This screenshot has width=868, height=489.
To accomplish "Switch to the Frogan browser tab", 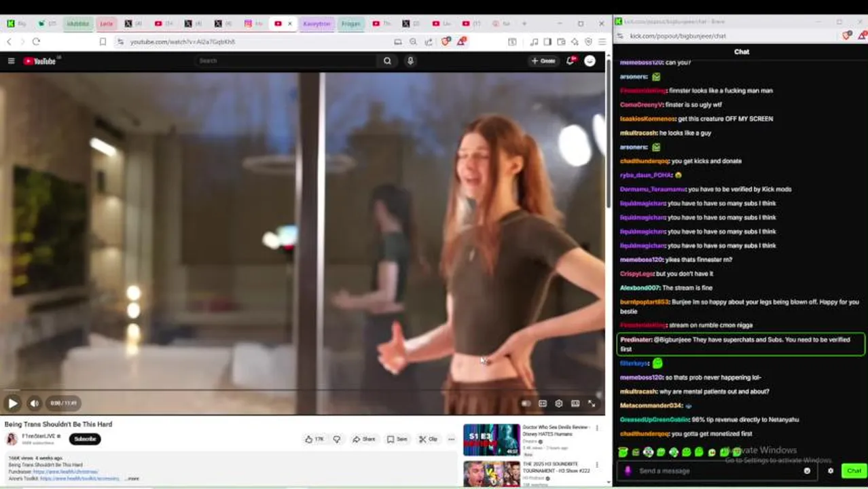I will point(351,24).
